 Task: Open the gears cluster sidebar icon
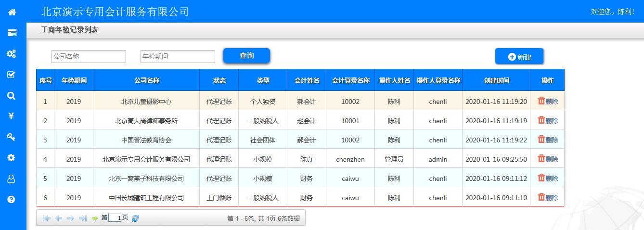[x=12, y=53]
